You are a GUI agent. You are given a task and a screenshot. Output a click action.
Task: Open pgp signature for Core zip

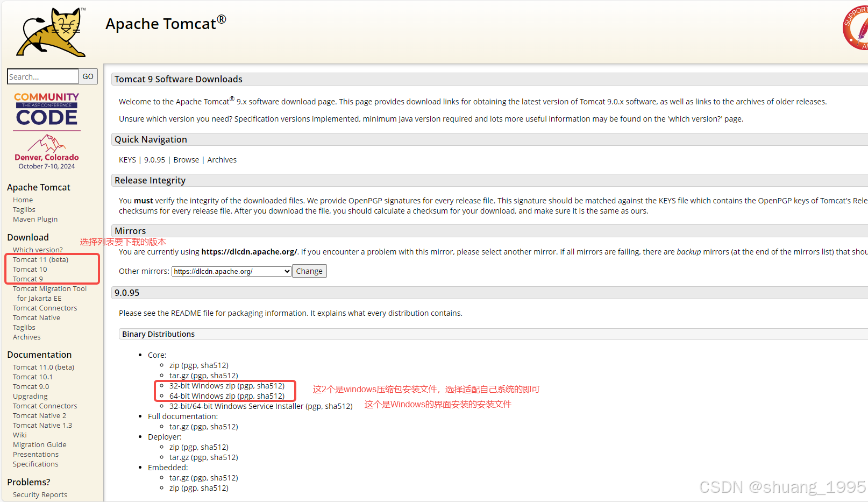190,365
